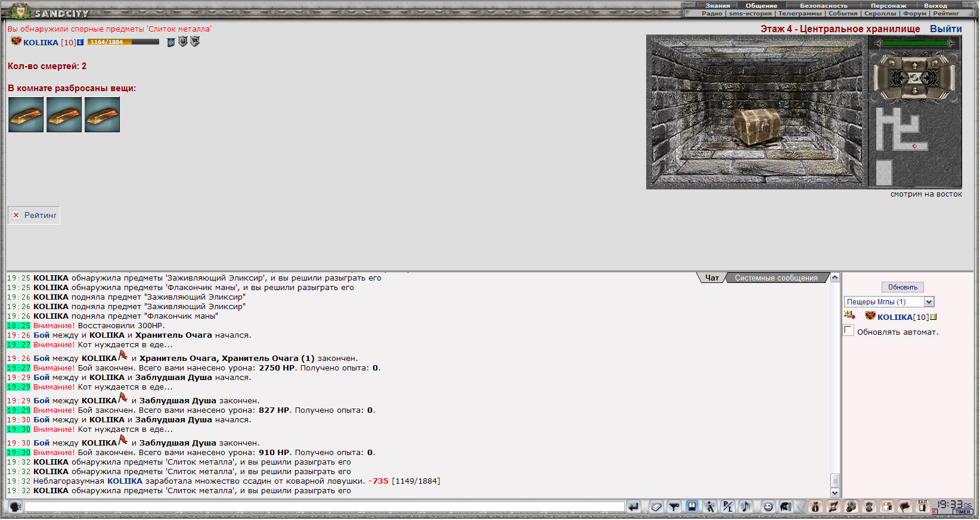Click the blue banner status effect icon
The height and width of the screenshot is (520, 980).
pyautogui.click(x=171, y=42)
